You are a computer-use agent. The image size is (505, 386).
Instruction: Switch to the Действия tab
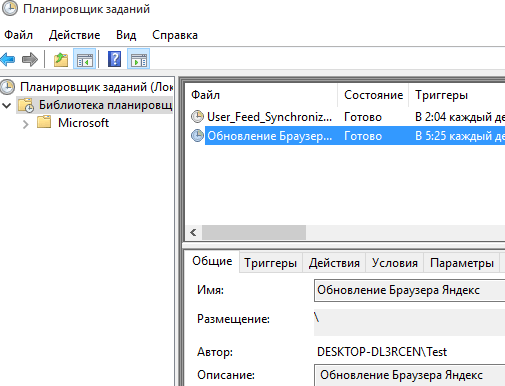pos(334,263)
